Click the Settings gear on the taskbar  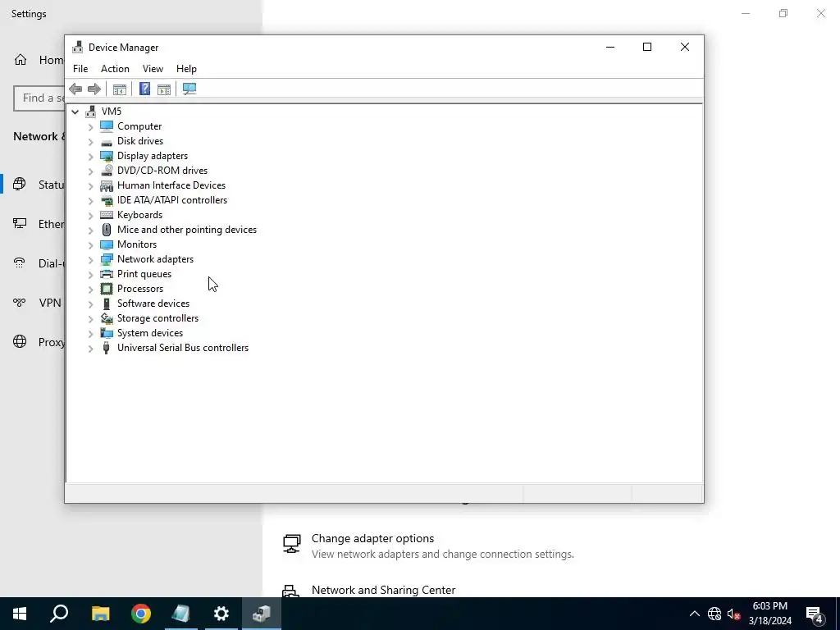221,614
